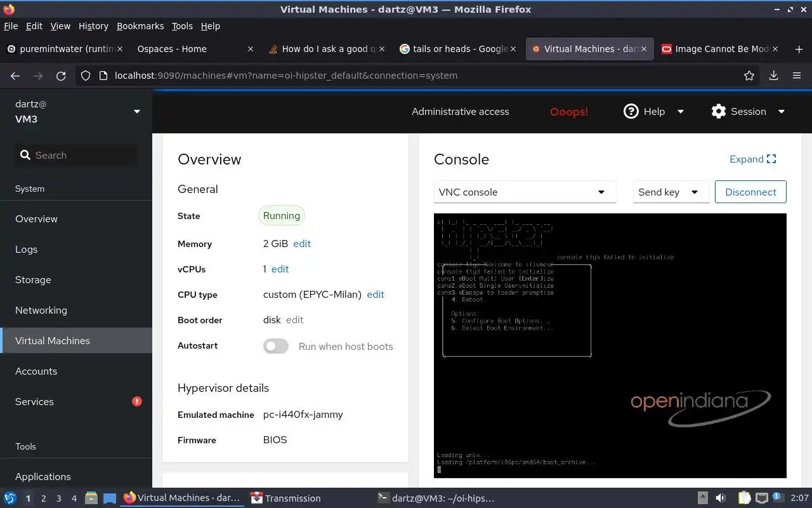Open the Help menu in Firefox menubar
The height and width of the screenshot is (508, 812).
(x=210, y=26)
